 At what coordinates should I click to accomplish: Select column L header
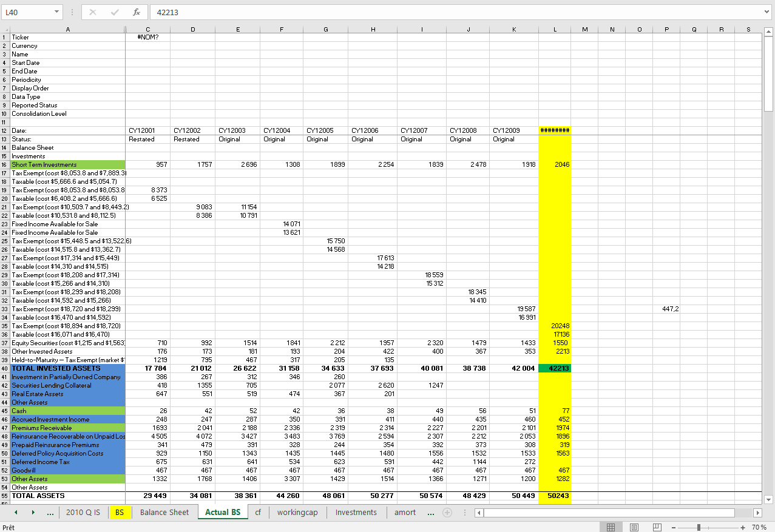555,29
